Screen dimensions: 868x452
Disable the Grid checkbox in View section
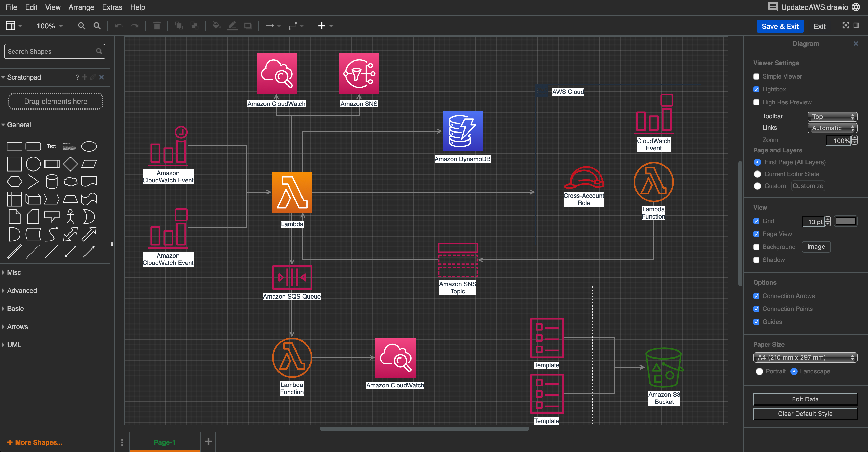click(756, 221)
